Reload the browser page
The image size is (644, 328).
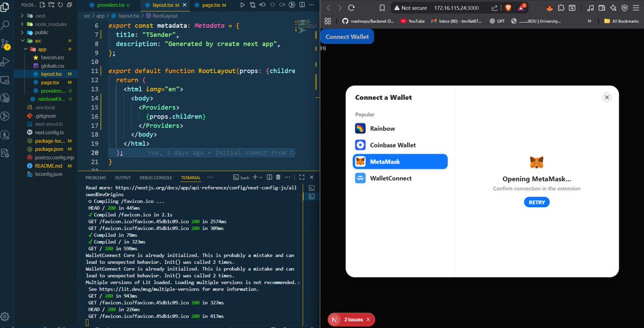click(352, 8)
